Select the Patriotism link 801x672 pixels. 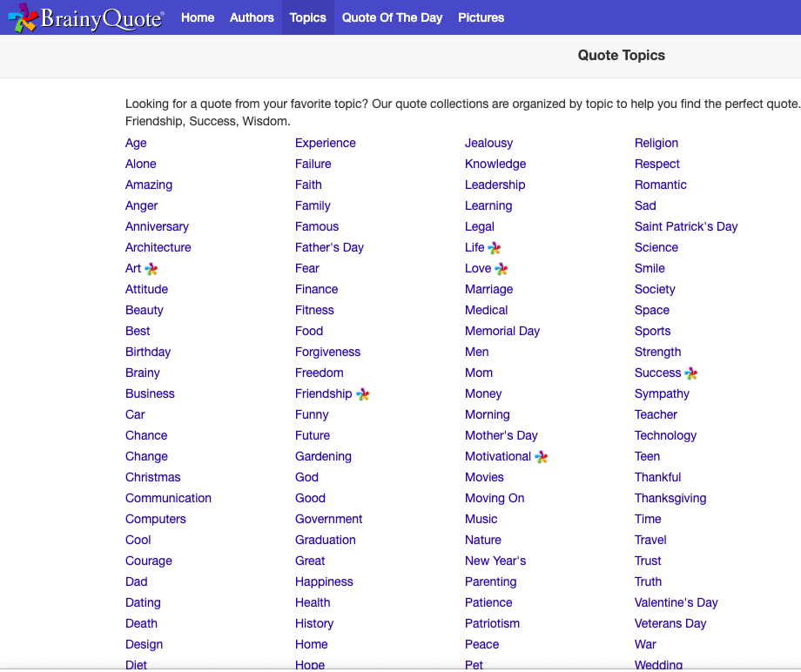[492, 624]
